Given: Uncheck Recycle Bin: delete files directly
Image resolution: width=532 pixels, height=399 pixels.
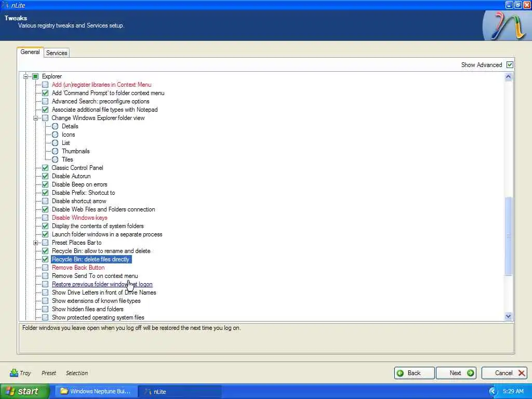Looking at the screenshot, I should coord(45,259).
